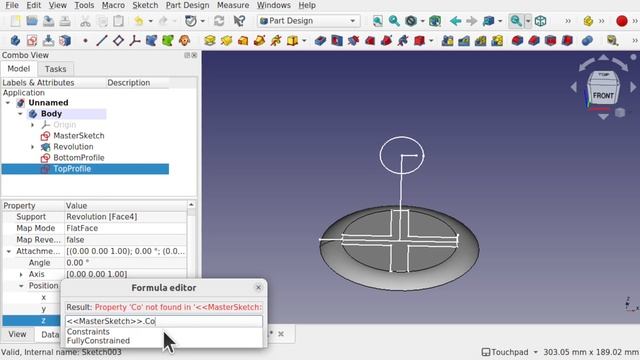This screenshot has height=360, width=640.
Task: Click the yellow Revolution tool icon
Action: pos(226,40)
